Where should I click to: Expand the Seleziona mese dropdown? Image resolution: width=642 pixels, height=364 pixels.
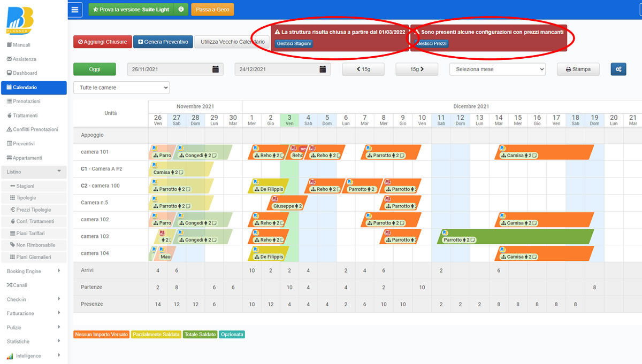coord(497,69)
